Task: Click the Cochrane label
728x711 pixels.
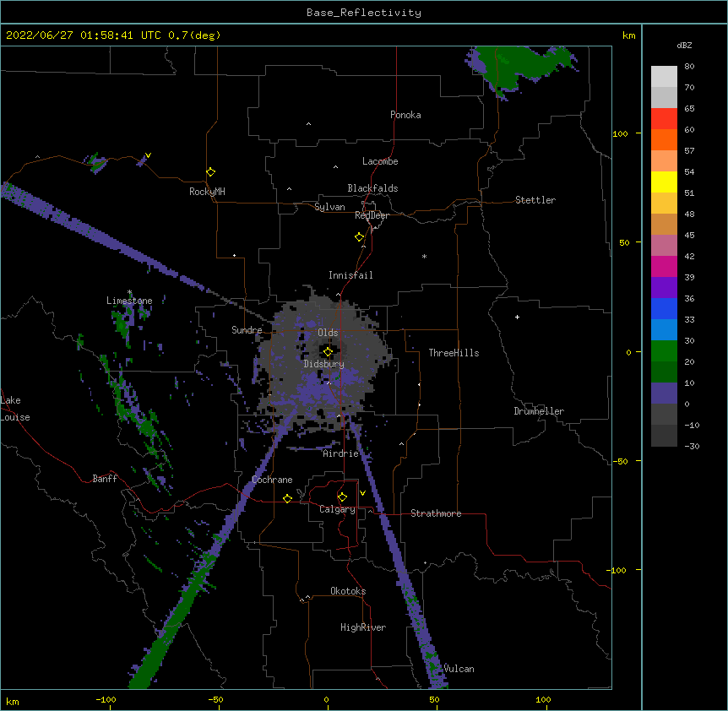Action: tap(272, 480)
